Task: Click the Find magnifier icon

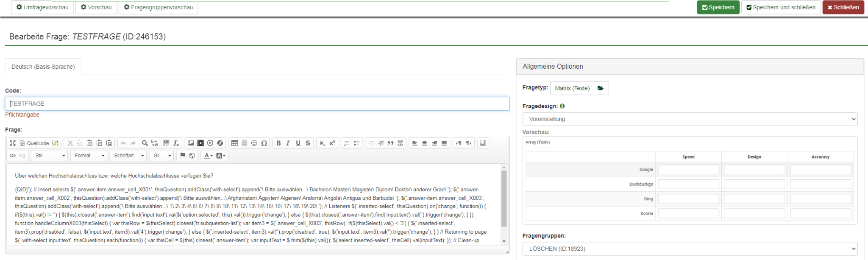Action: [x=145, y=143]
